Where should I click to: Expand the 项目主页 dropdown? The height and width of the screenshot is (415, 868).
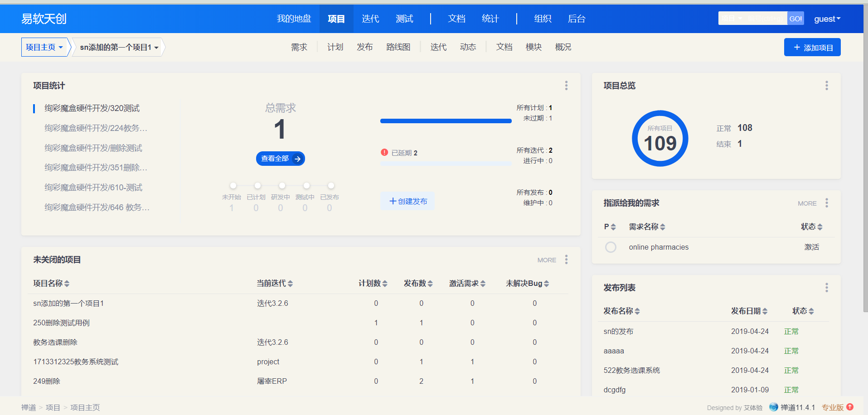(x=44, y=47)
